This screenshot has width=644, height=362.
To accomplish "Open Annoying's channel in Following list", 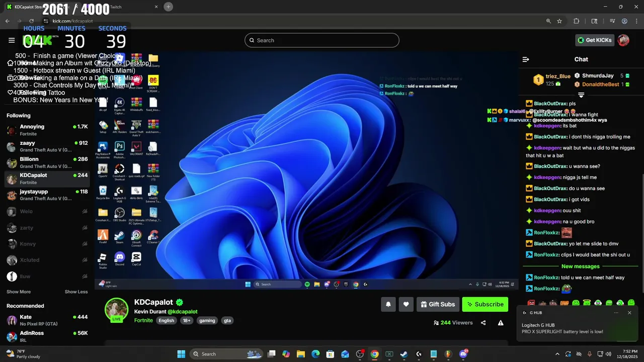I will [x=47, y=130].
